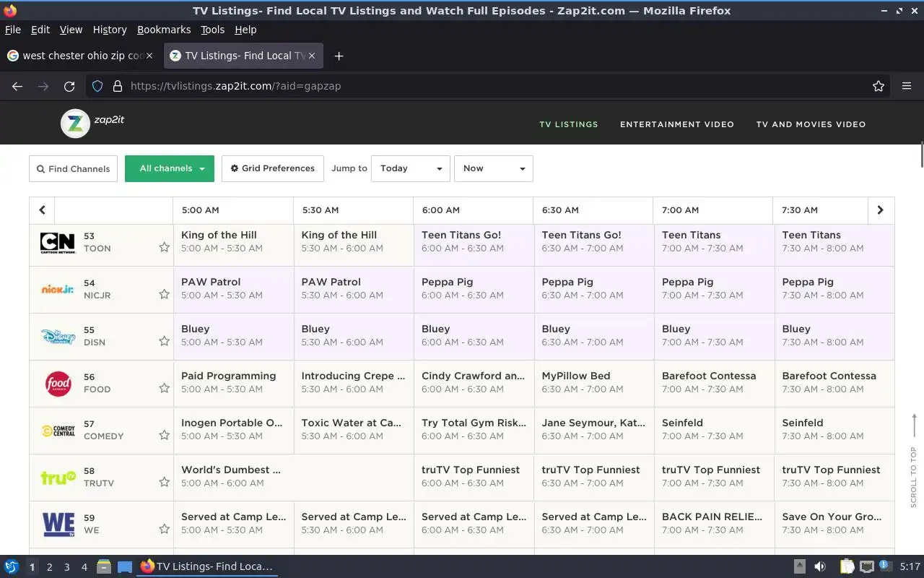Click the truTV channel logo
This screenshot has width=924, height=578.
tap(58, 478)
